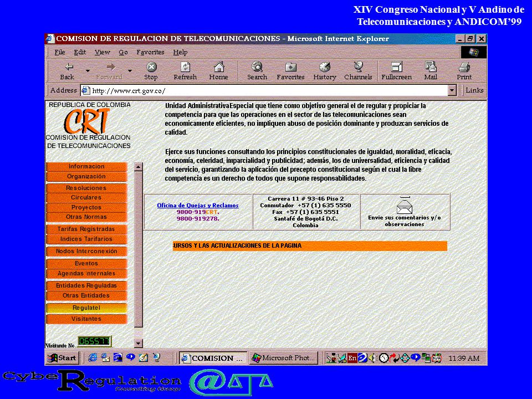Image resolution: width=532 pixels, height=399 pixels.
Task: Click the clock-face icon in system tray
Action: coord(383,358)
